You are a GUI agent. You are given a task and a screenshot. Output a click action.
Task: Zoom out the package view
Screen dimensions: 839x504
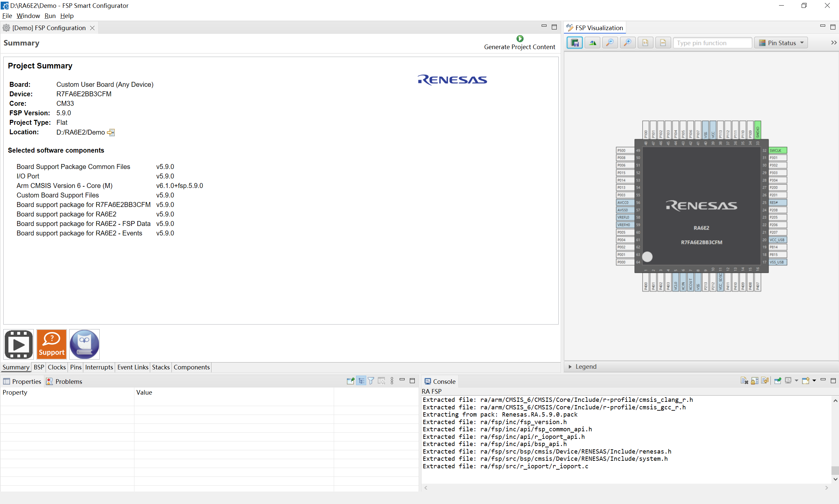pos(610,43)
